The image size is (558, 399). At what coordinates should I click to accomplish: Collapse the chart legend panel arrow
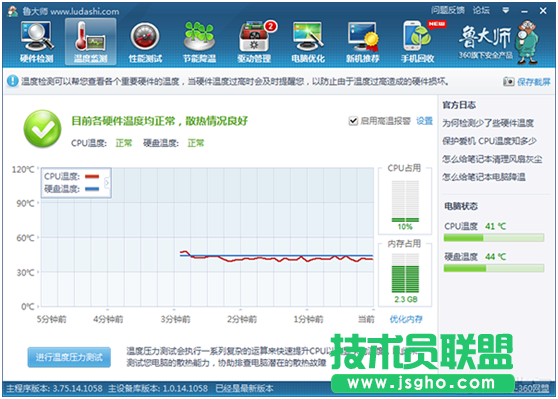tap(107, 183)
